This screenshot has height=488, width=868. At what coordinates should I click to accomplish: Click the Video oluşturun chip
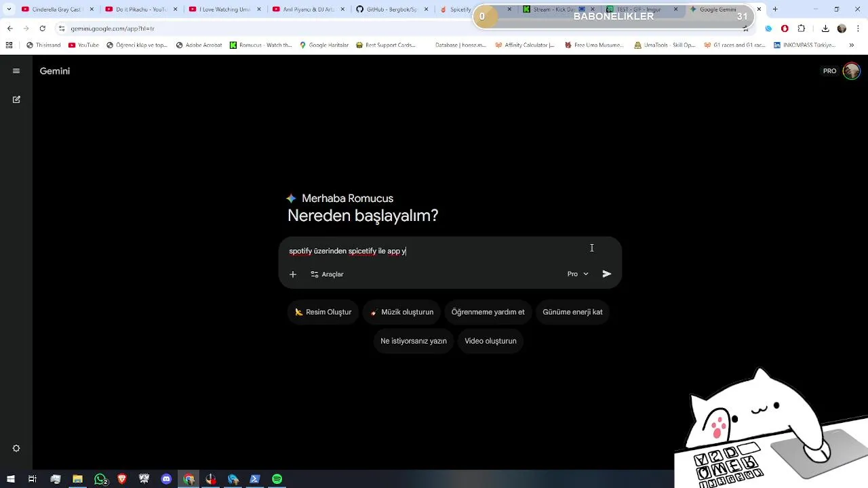point(490,341)
